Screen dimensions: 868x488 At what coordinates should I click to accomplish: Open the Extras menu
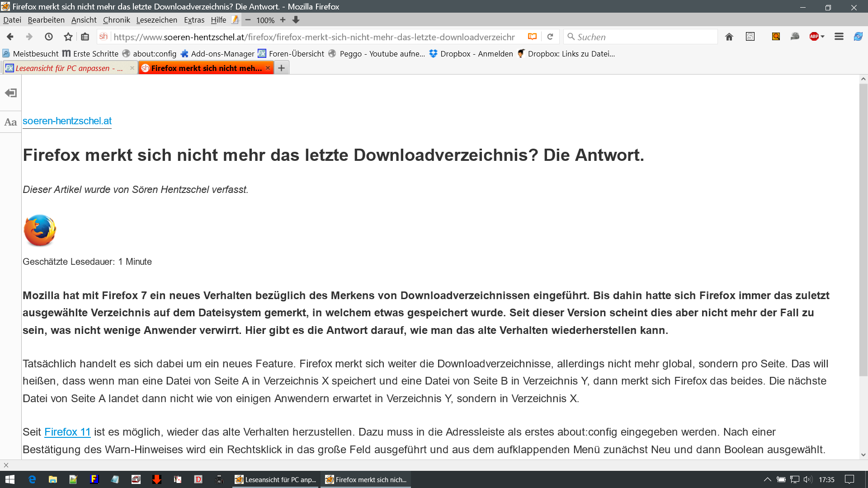pyautogui.click(x=194, y=20)
